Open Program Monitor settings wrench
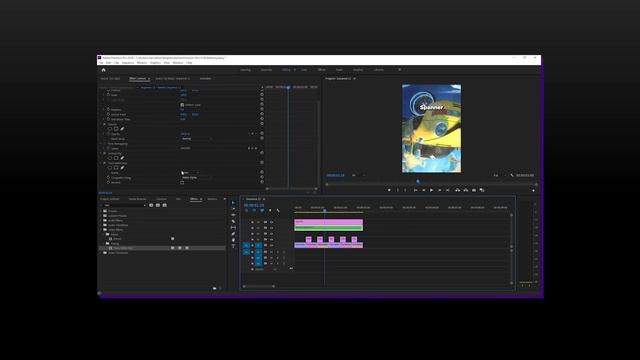Image resolution: width=640 pixels, height=360 pixels. (x=512, y=176)
